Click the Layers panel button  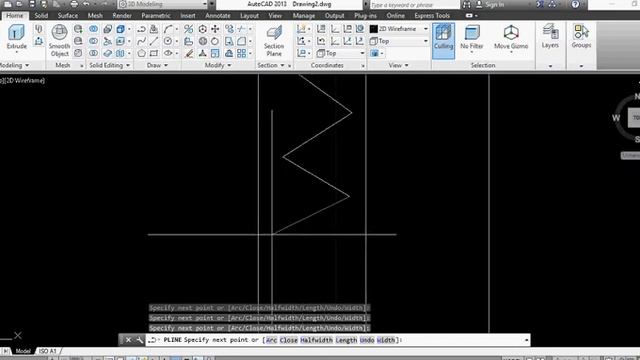click(x=550, y=37)
